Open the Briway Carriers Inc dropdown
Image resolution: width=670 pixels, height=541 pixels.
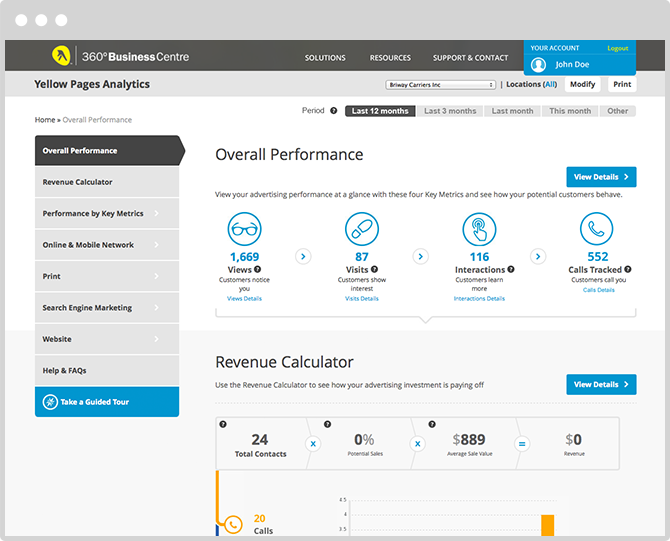pyautogui.click(x=441, y=85)
